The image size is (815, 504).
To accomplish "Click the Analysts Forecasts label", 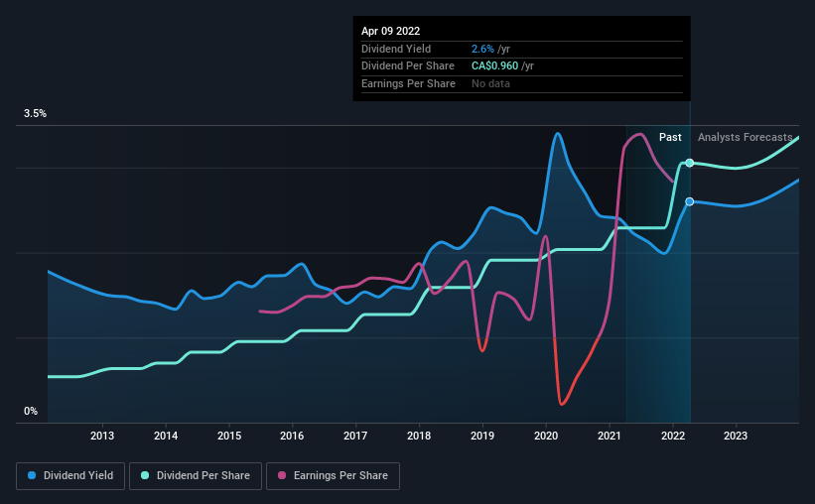I will click(745, 137).
